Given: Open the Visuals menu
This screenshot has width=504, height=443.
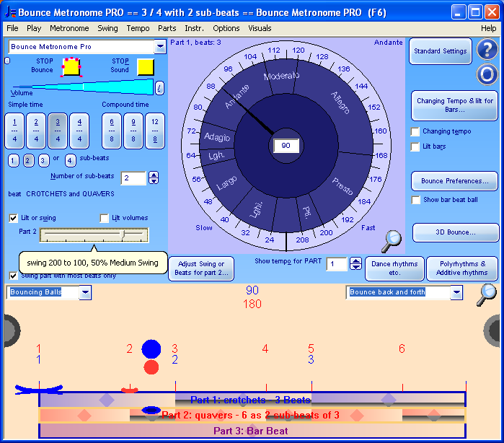Looking at the screenshot, I should tap(260, 28).
